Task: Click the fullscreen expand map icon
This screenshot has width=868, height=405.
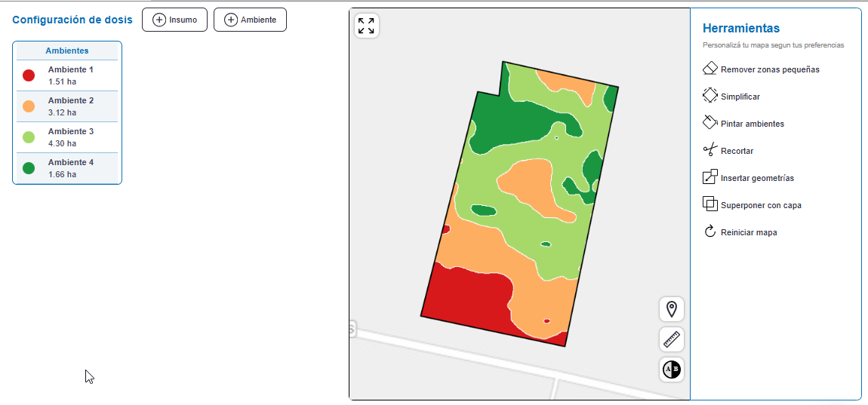Action: pos(366,26)
